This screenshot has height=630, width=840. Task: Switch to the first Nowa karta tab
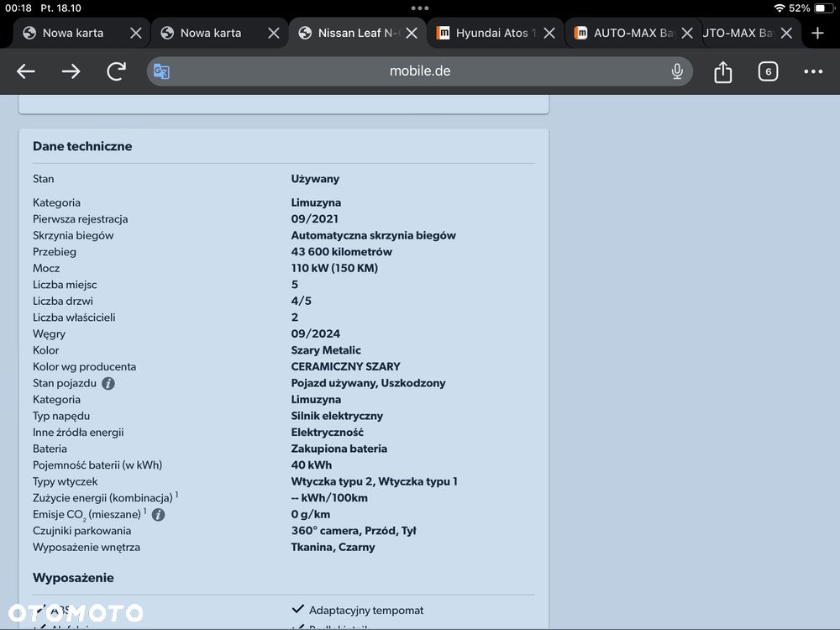click(x=73, y=34)
